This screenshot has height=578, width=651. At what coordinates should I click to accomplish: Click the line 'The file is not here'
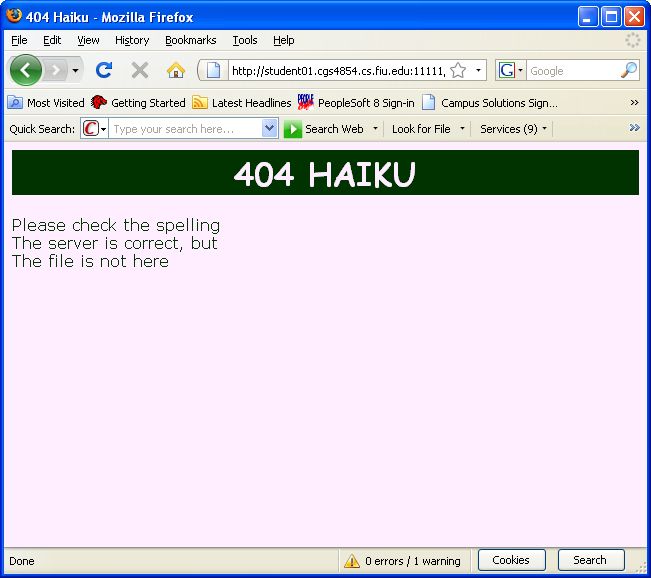click(90, 262)
